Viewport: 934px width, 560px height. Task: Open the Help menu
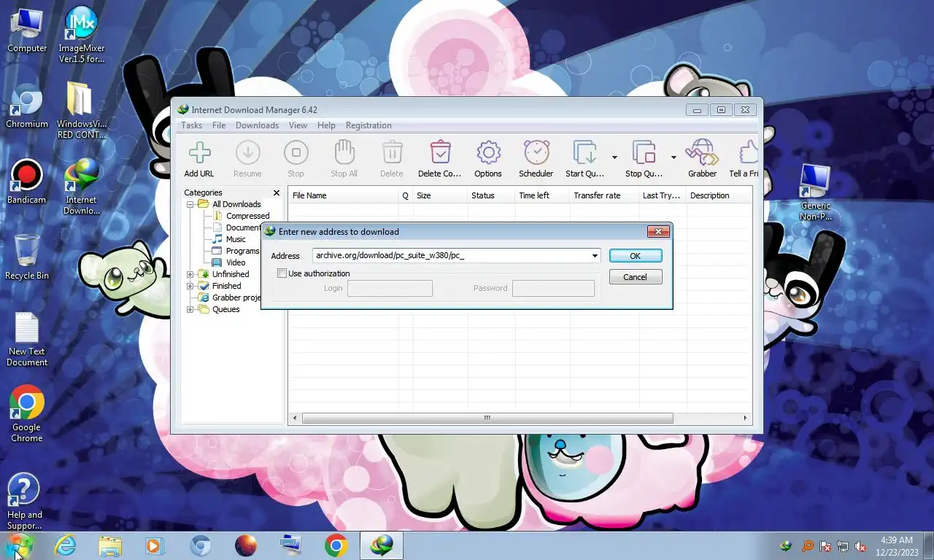[326, 125]
